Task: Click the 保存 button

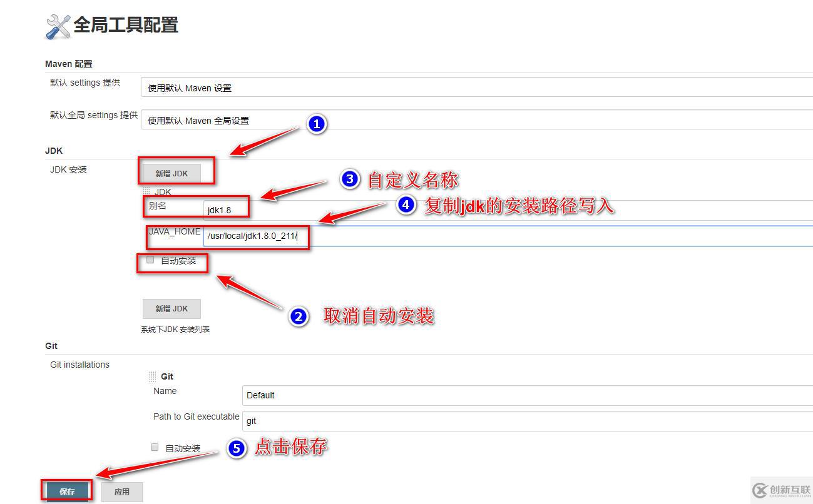Action: (67, 491)
